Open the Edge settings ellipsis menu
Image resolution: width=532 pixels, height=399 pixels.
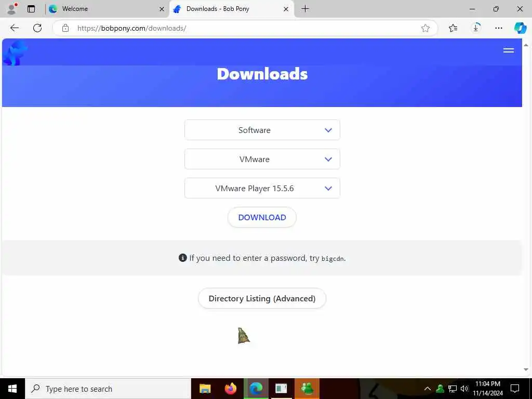[x=498, y=28]
